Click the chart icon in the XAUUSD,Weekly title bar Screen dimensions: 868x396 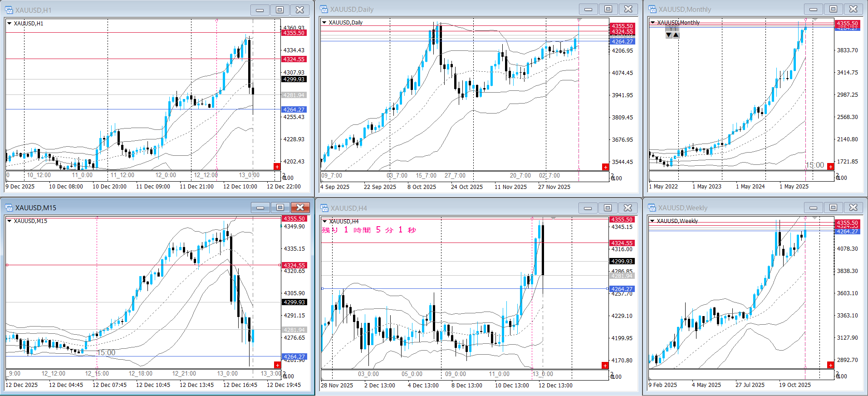point(652,208)
